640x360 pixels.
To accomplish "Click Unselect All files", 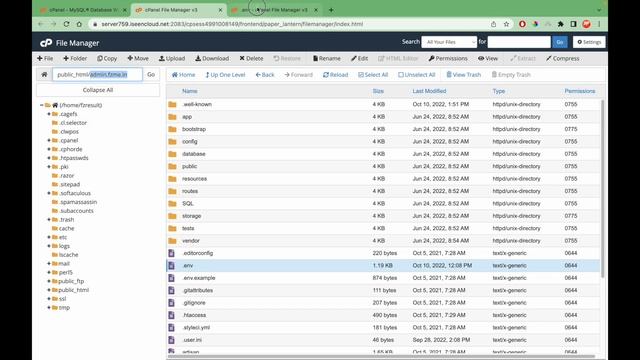I will pos(417,75).
